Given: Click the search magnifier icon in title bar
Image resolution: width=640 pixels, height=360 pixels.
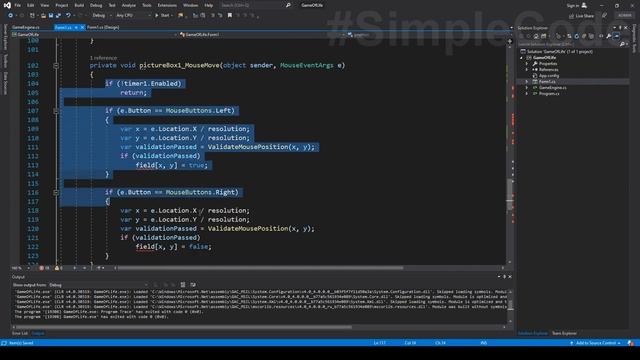Looking at the screenshot, I should click(x=288, y=5).
